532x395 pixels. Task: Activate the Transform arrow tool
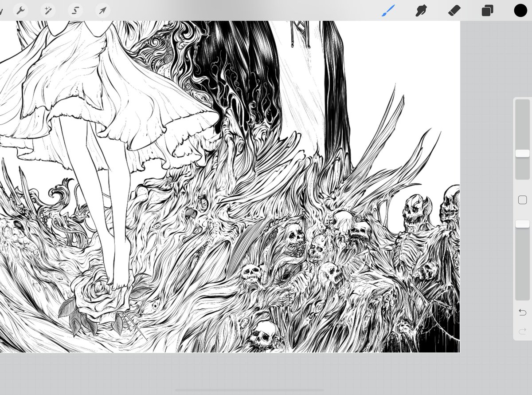point(102,10)
